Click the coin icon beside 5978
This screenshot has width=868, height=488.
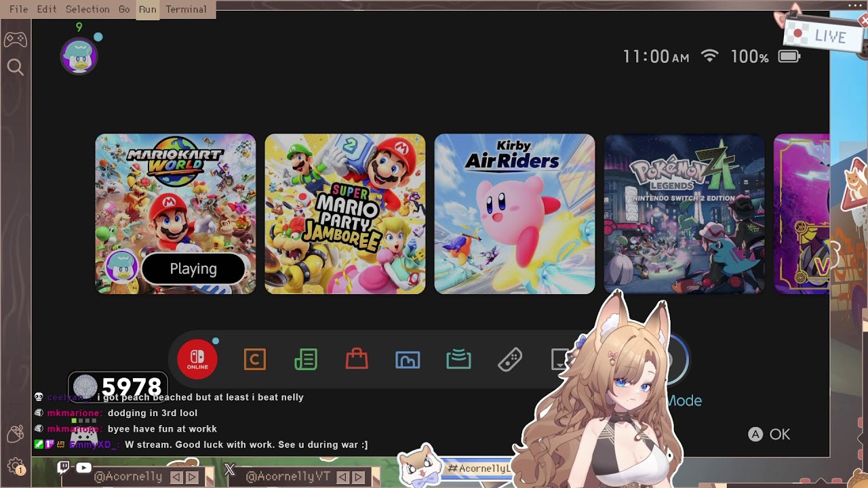pyautogui.click(x=85, y=387)
